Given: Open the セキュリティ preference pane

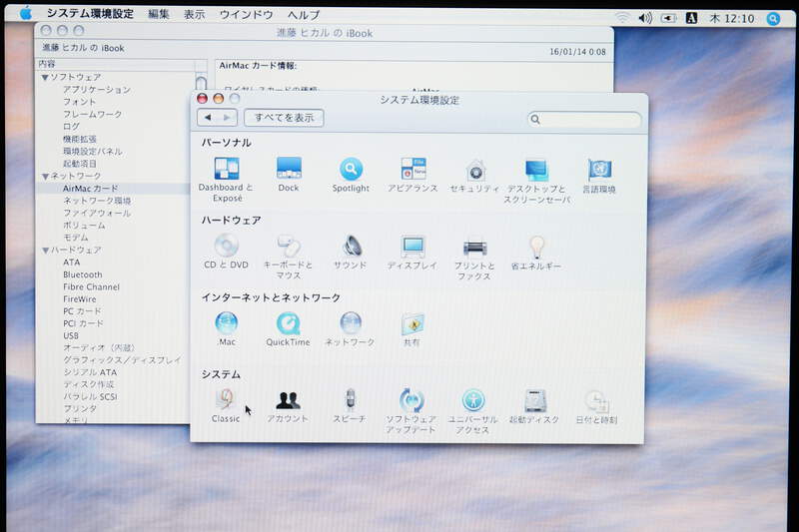Looking at the screenshot, I should point(475,175).
